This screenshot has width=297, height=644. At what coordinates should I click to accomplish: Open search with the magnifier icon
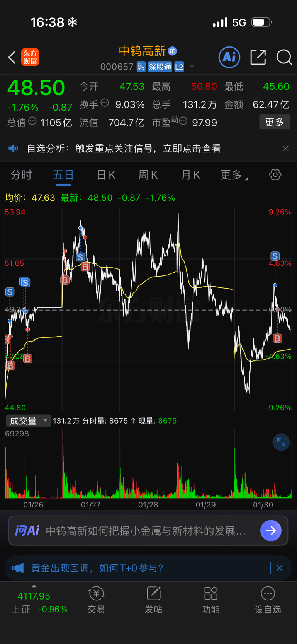(284, 57)
